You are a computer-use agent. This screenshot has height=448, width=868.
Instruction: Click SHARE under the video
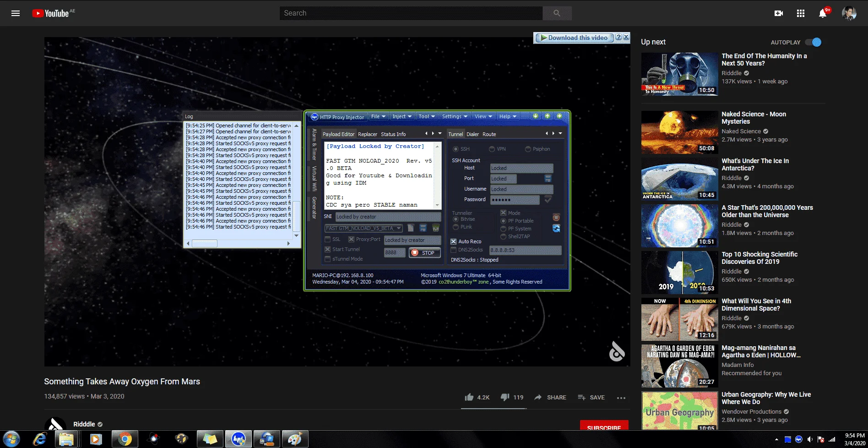tap(550, 397)
